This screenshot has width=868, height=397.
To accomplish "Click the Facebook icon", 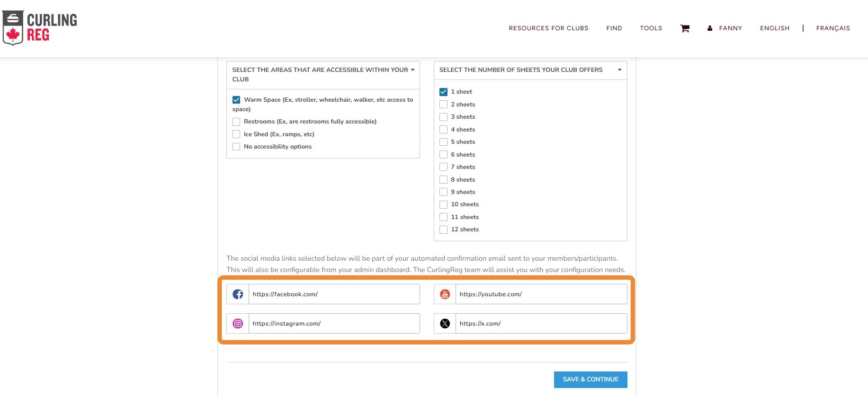I will coord(238,294).
